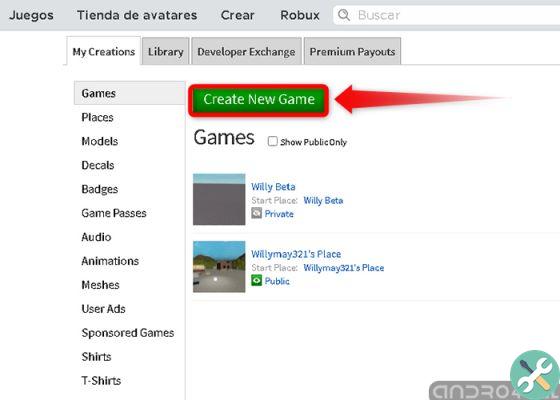Click the Create New Game button
Screen dimensions: 560x400
[259, 100]
